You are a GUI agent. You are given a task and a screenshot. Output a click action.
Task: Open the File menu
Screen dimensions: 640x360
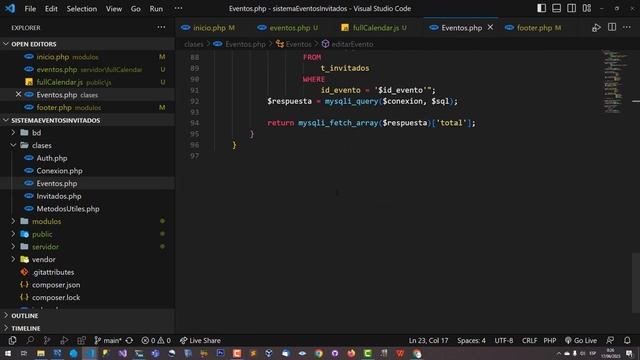click(30, 9)
